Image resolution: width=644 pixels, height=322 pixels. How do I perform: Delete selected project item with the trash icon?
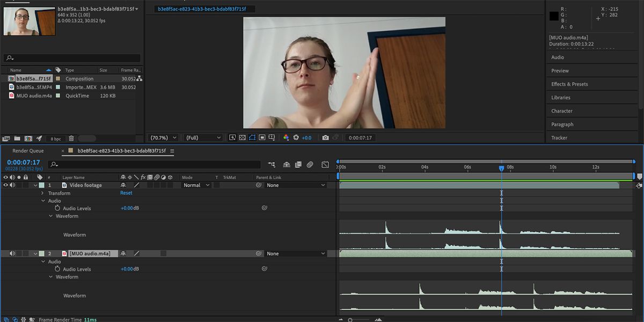(x=71, y=138)
